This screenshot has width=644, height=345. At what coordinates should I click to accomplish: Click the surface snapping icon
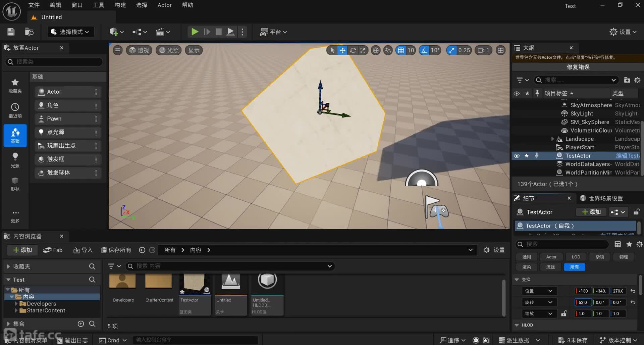point(388,50)
